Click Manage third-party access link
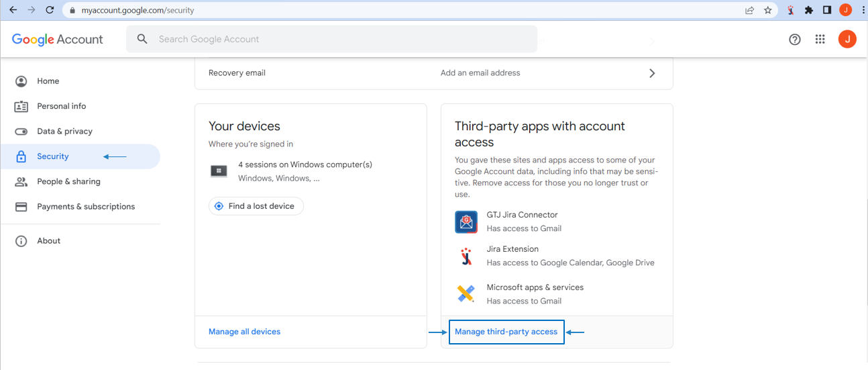Screen dimensions: 868x370 tap(506, 332)
